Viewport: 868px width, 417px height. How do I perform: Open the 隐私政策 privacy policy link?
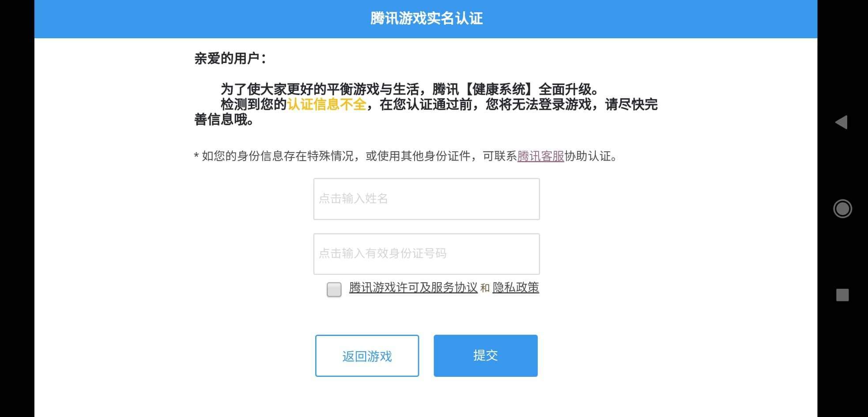pyautogui.click(x=515, y=288)
